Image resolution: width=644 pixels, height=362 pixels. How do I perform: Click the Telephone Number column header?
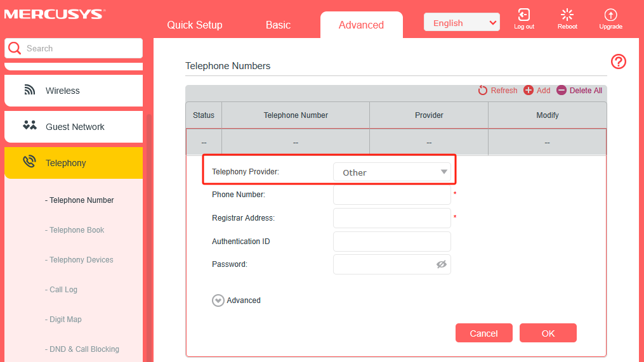(296, 115)
